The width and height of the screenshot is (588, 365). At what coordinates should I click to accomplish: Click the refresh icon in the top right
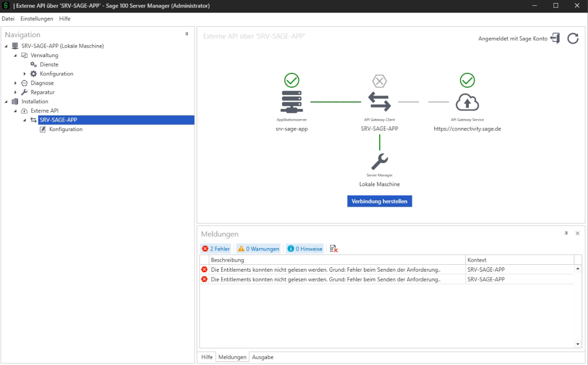pos(573,38)
